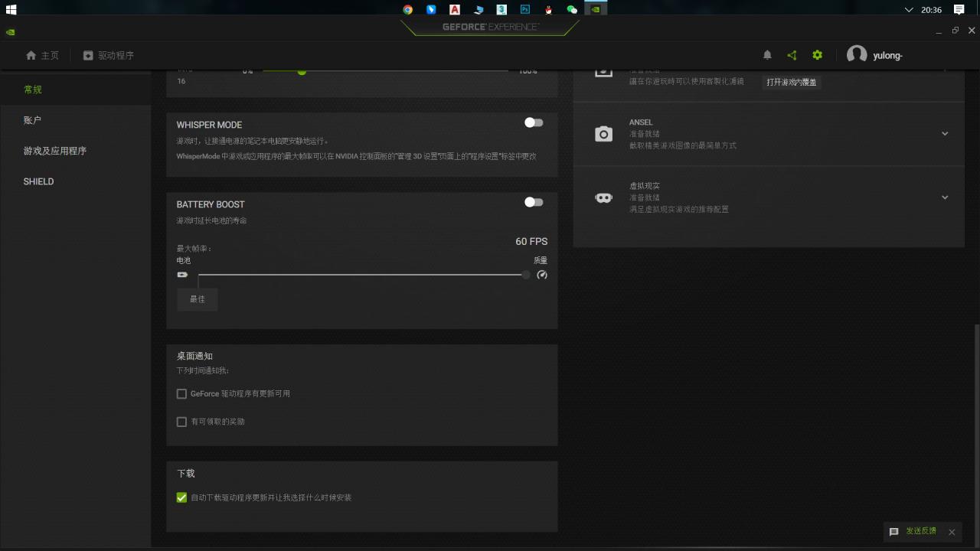
Task: Expand the ANSEL section chevron
Action: [x=945, y=133]
